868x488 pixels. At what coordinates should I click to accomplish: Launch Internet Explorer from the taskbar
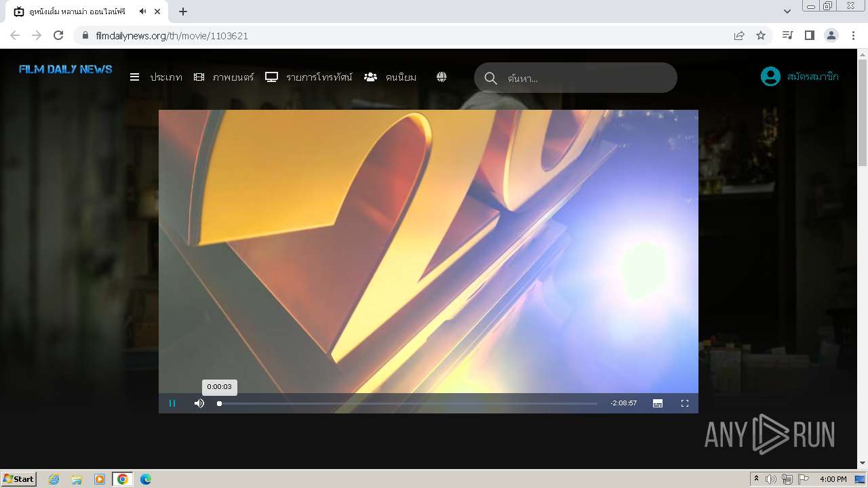(54, 479)
